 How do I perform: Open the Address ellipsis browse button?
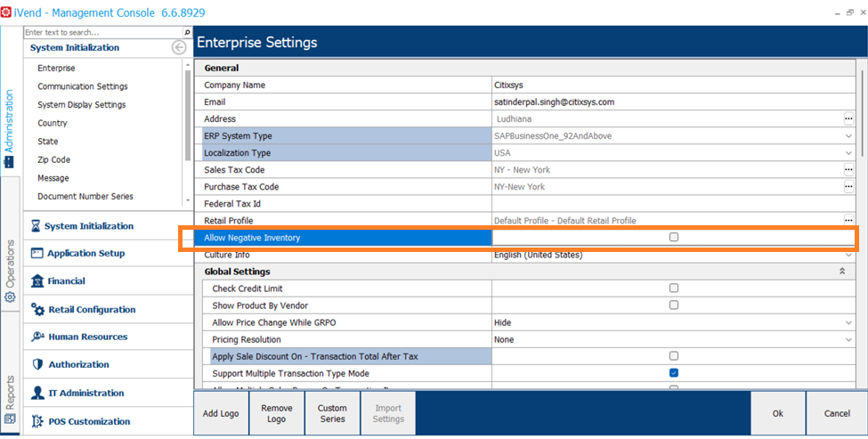[848, 119]
